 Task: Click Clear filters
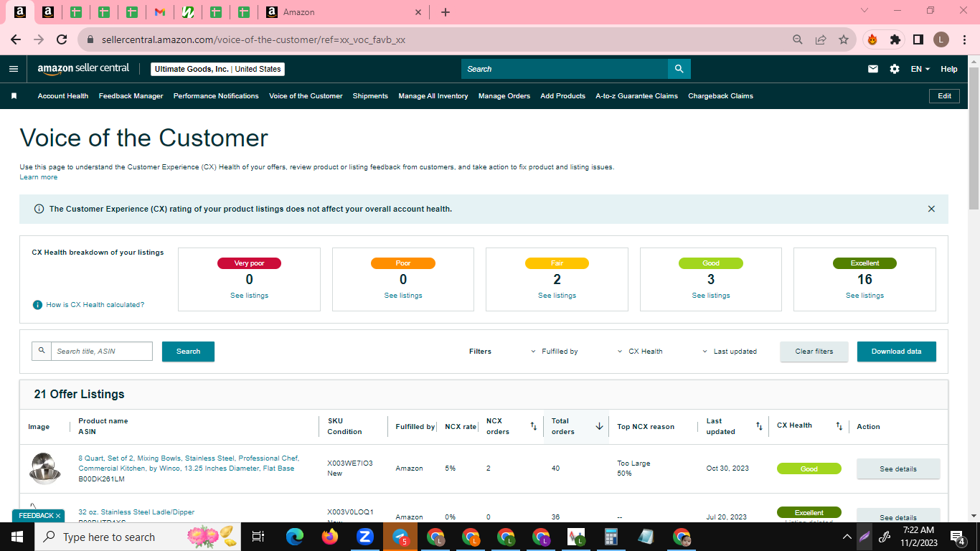point(814,352)
